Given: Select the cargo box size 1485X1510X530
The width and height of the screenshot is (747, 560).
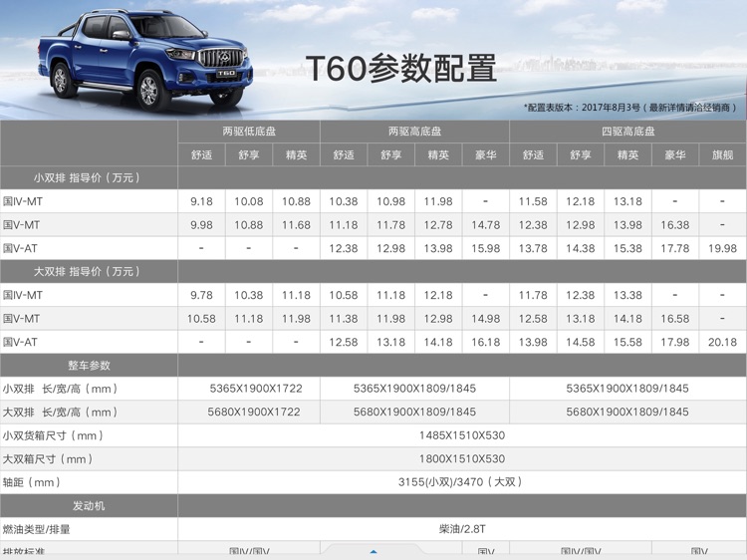Looking at the screenshot, I should tap(462, 435).
